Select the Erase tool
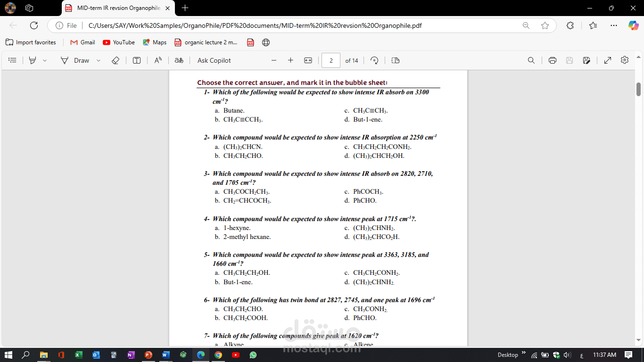 tap(116, 60)
